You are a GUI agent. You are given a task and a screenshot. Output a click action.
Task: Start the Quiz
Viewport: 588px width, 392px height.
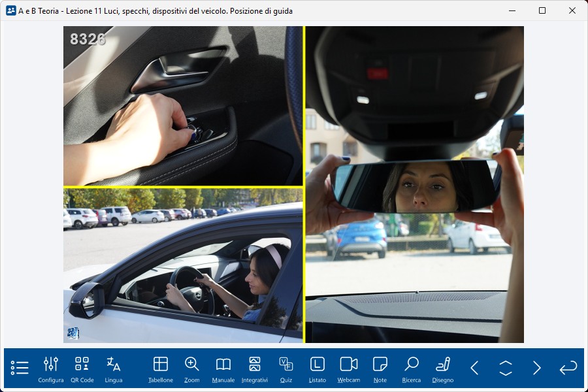286,369
